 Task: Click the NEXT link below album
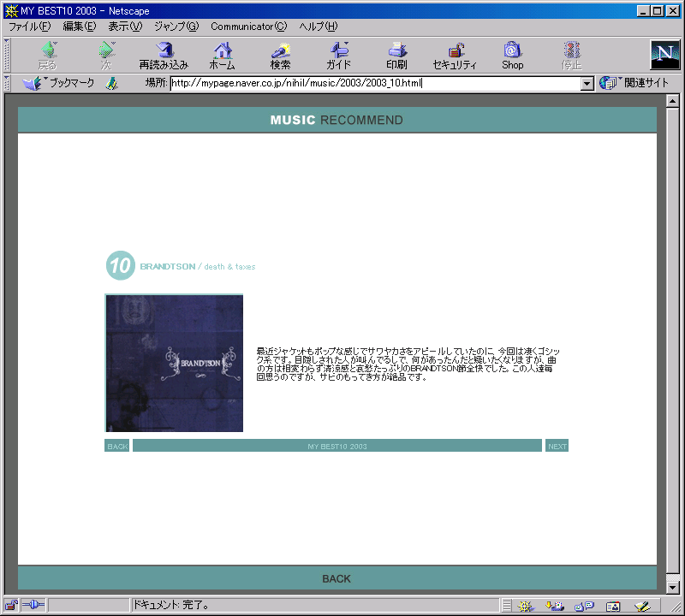[557, 446]
